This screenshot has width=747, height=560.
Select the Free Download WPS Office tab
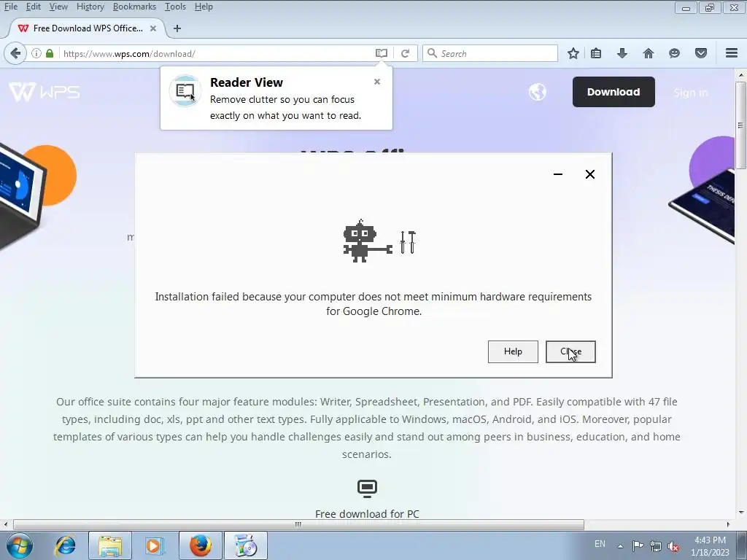click(x=88, y=28)
